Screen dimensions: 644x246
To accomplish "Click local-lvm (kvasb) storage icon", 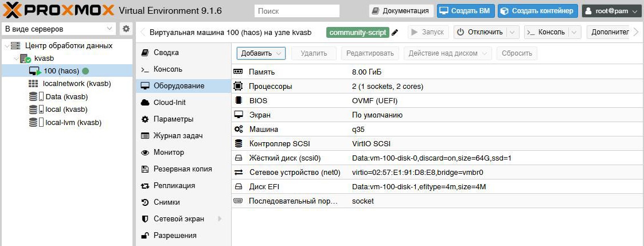I will tap(36, 122).
